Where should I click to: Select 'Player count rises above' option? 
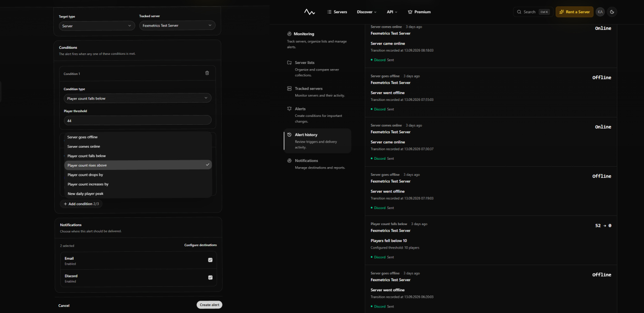138,165
